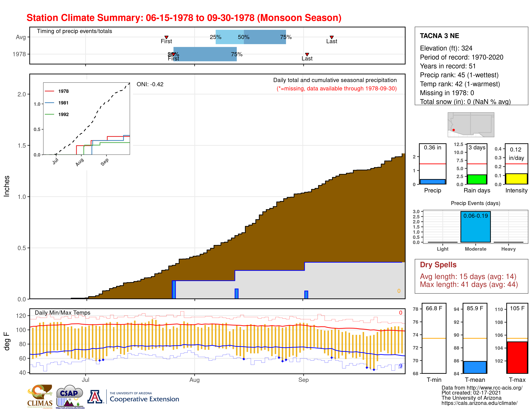Click the darker 50%-75% Avg timing bar
532x411 pixels.
265,37
